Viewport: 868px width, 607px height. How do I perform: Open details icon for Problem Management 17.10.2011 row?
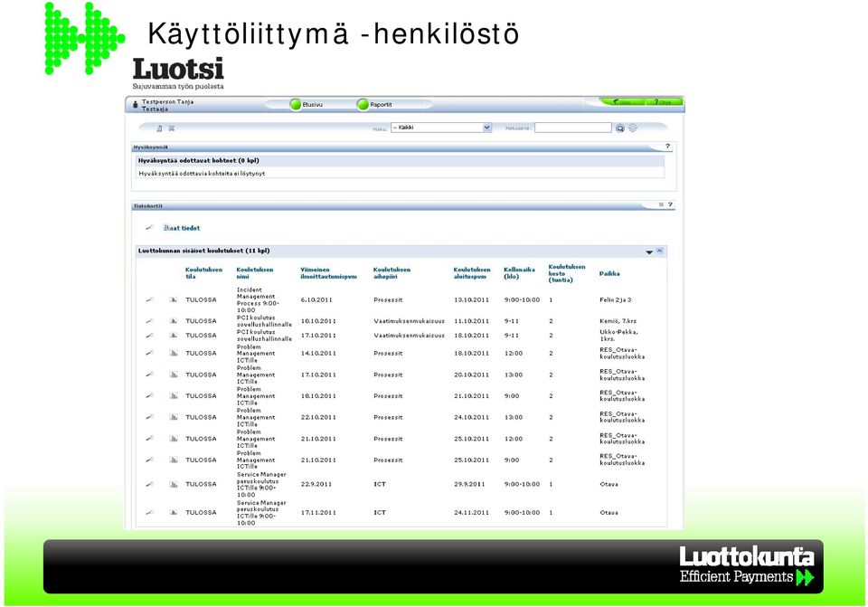(x=174, y=375)
